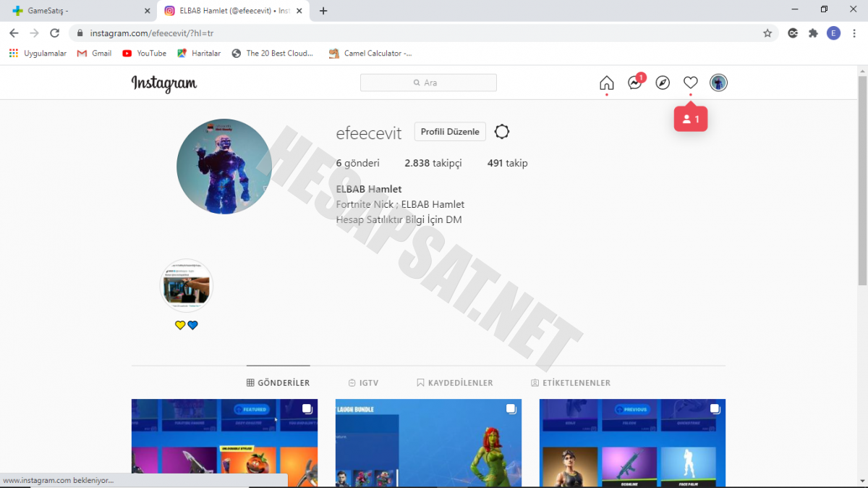Image resolution: width=868 pixels, height=488 pixels.
Task: Click the browser address bar
Action: click(423, 33)
